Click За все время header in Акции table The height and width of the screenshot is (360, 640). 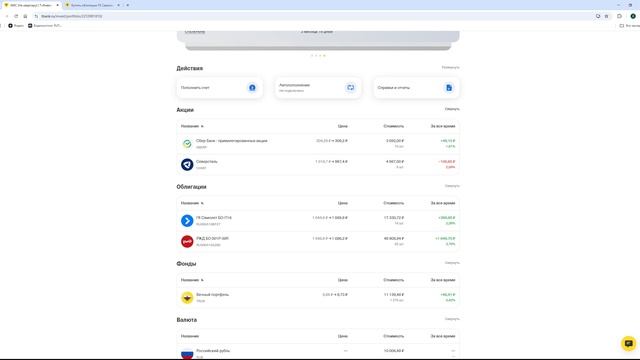click(442, 126)
